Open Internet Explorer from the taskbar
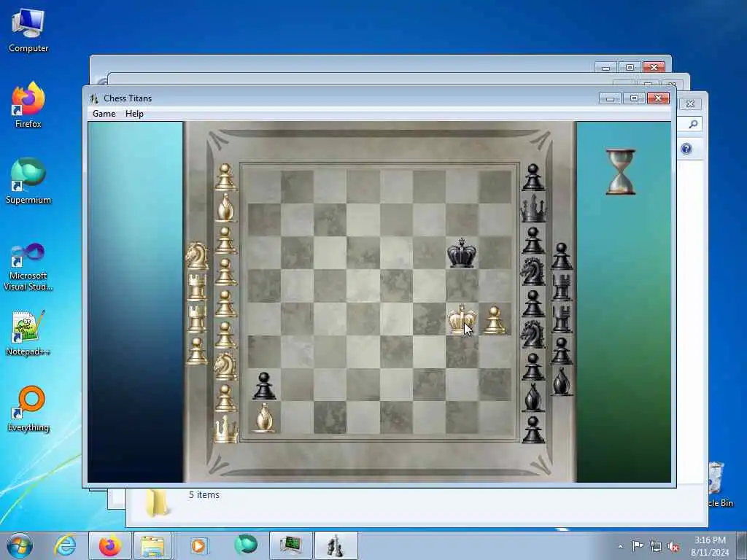The image size is (747, 560). click(65, 545)
